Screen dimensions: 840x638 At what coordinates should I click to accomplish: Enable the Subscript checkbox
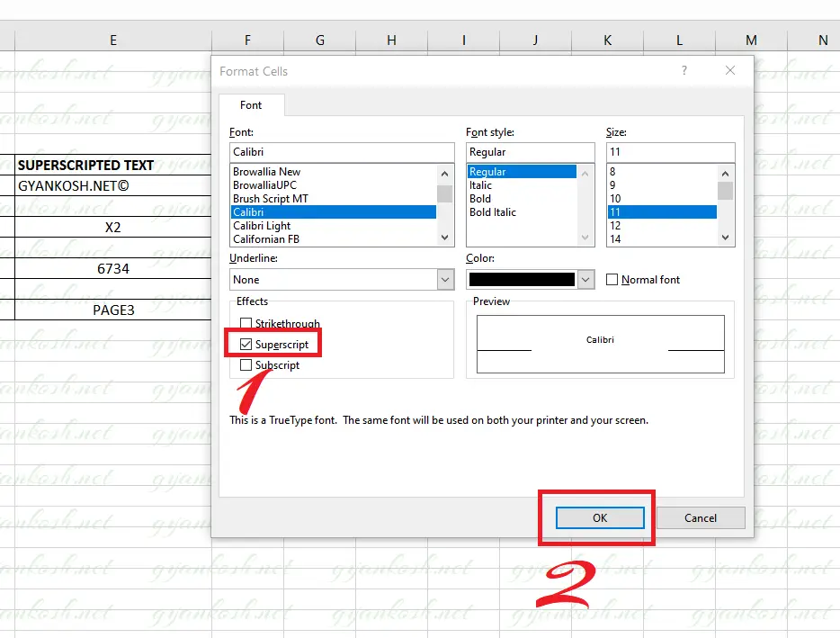(246, 365)
